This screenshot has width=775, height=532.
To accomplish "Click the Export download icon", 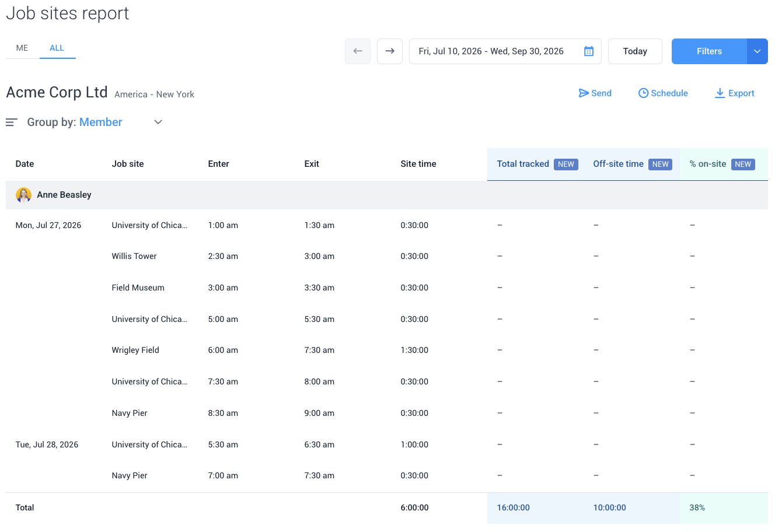I will [720, 93].
